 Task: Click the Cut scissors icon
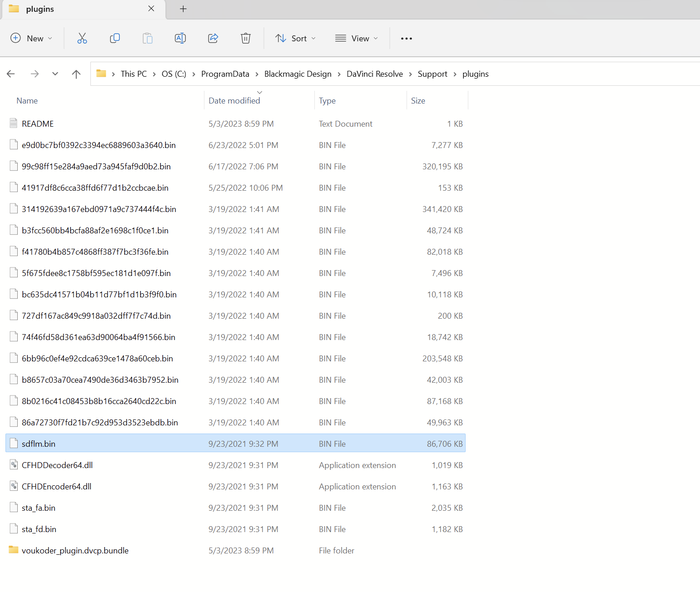click(82, 39)
